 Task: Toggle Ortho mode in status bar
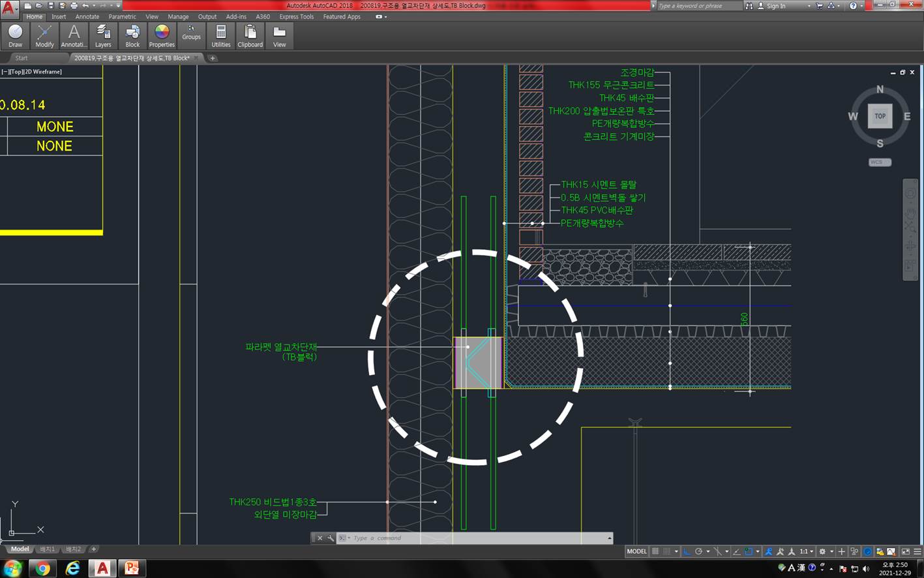[687, 551]
